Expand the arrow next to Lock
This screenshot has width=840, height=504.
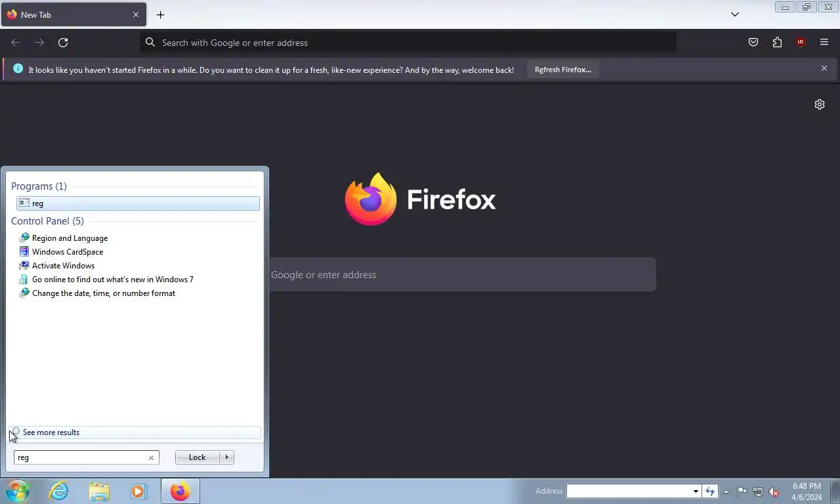pyautogui.click(x=226, y=457)
